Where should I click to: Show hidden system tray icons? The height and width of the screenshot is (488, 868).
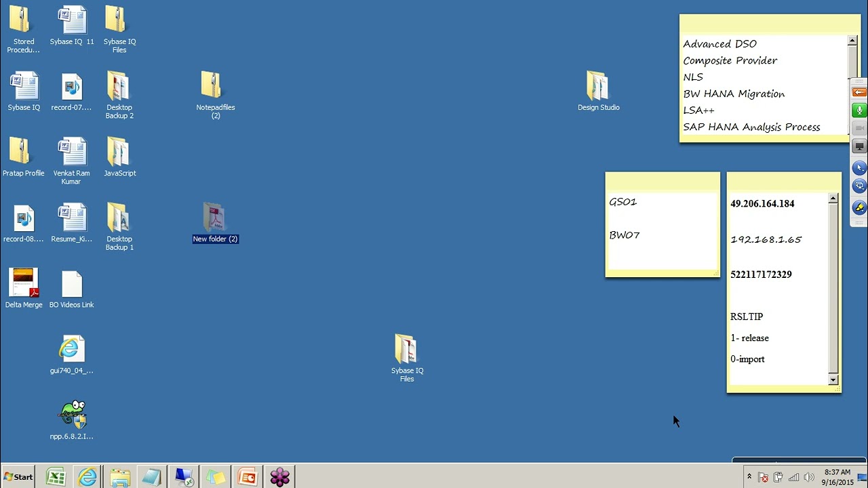point(749,476)
